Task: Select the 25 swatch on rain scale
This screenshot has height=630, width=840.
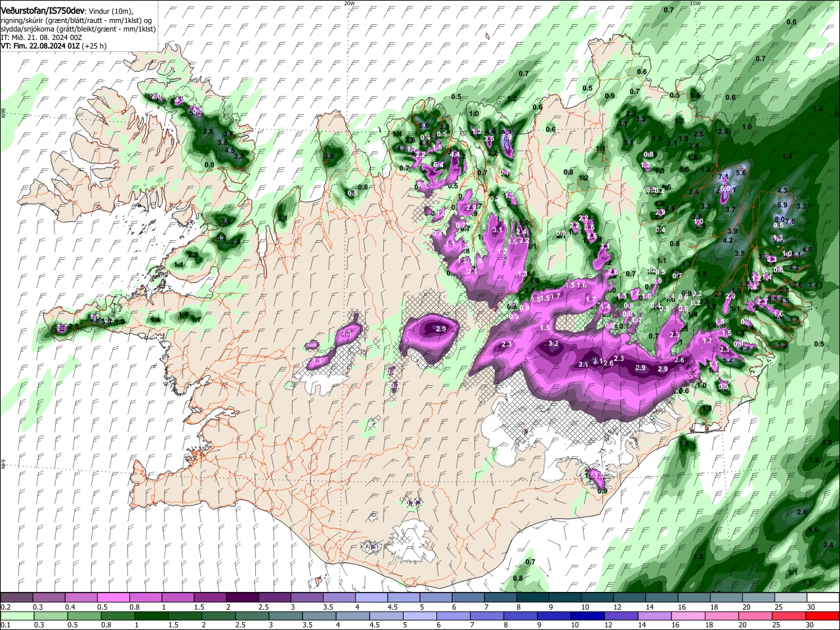Action: pos(789,616)
